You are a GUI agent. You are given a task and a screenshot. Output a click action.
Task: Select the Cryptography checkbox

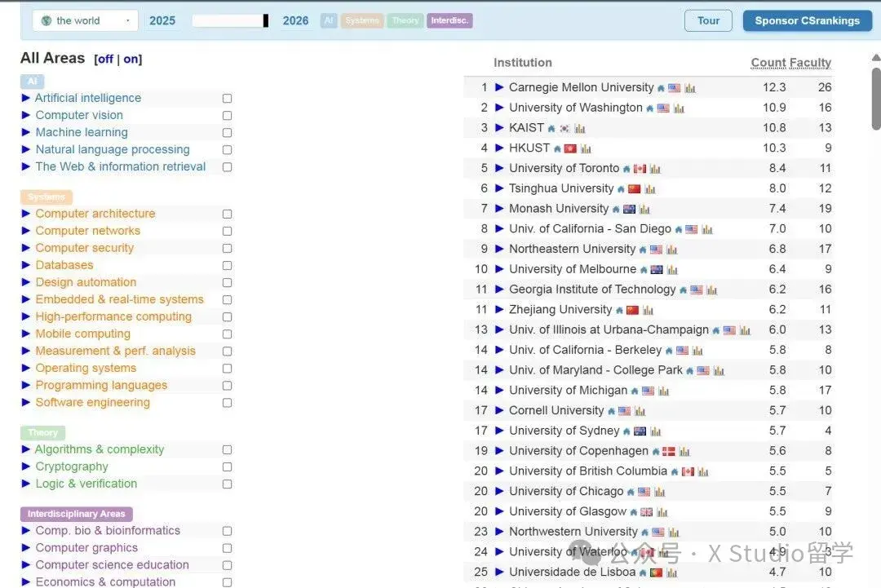[227, 466]
